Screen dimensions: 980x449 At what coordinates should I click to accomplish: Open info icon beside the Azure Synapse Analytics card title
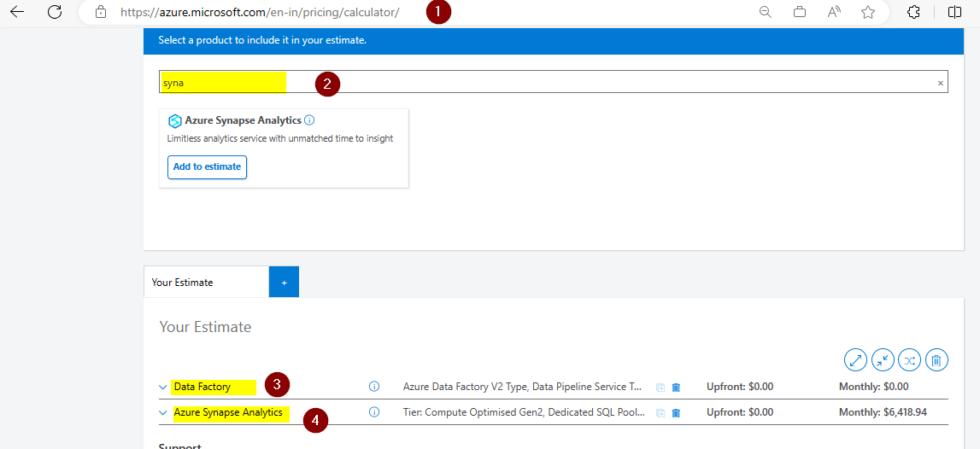(309, 120)
